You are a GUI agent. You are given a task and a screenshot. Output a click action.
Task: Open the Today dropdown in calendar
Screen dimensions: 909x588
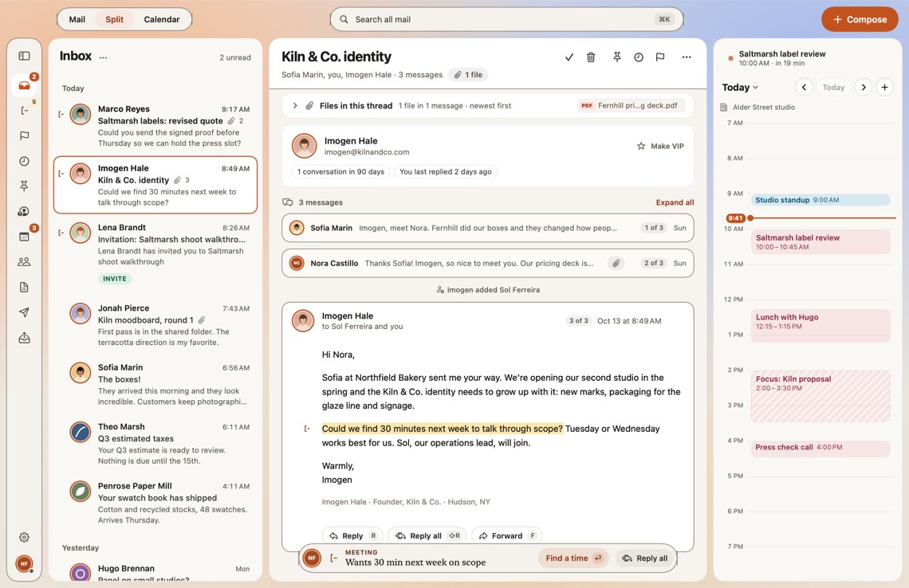(x=740, y=88)
